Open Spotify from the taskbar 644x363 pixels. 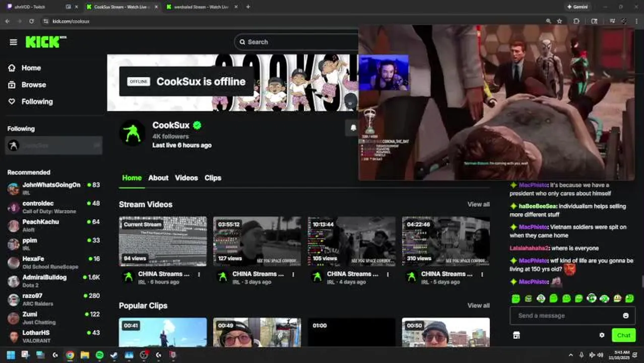[100, 355]
